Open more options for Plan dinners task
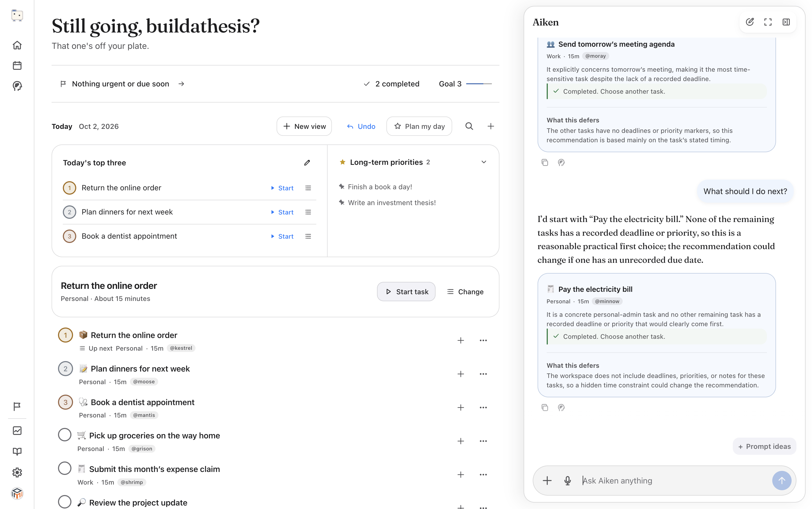 point(483,374)
